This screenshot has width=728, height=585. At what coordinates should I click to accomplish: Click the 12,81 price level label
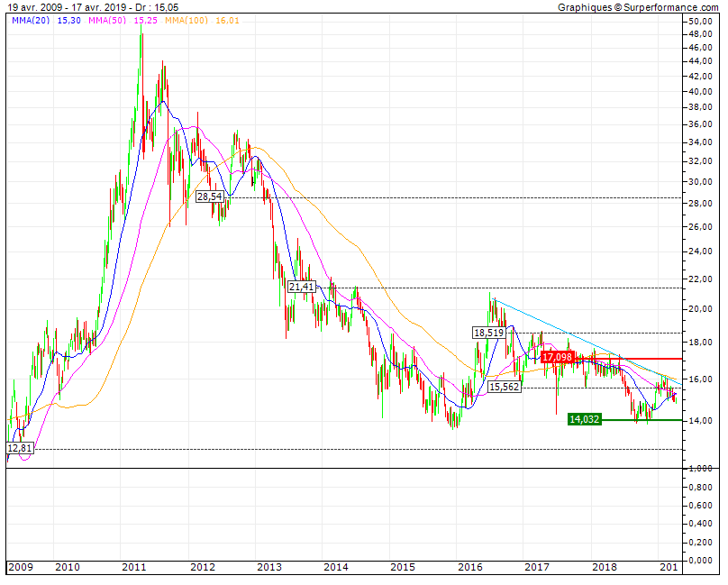[x=20, y=448]
